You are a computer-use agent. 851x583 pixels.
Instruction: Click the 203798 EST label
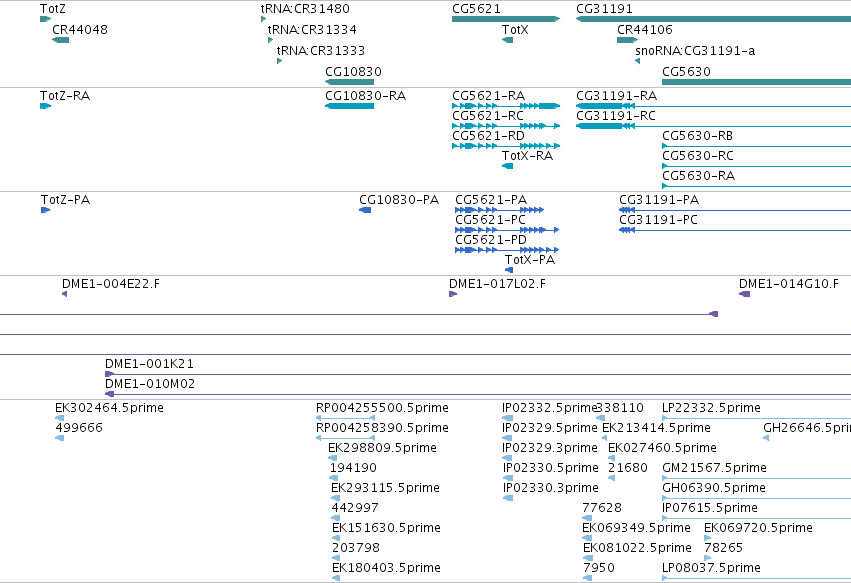pos(356,548)
